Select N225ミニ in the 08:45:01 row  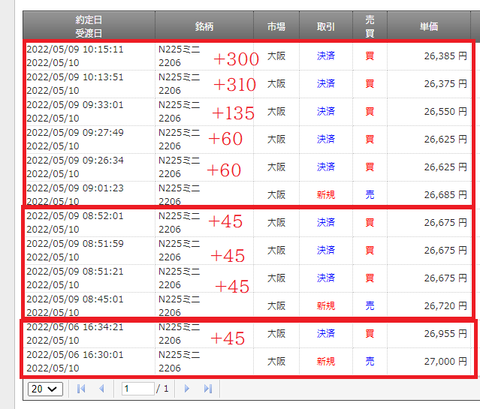pyautogui.click(x=179, y=299)
